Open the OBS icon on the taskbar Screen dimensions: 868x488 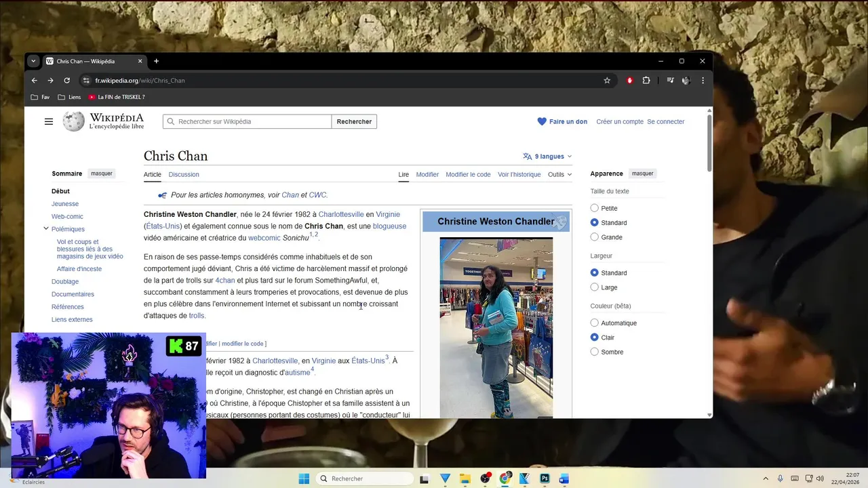(x=485, y=479)
